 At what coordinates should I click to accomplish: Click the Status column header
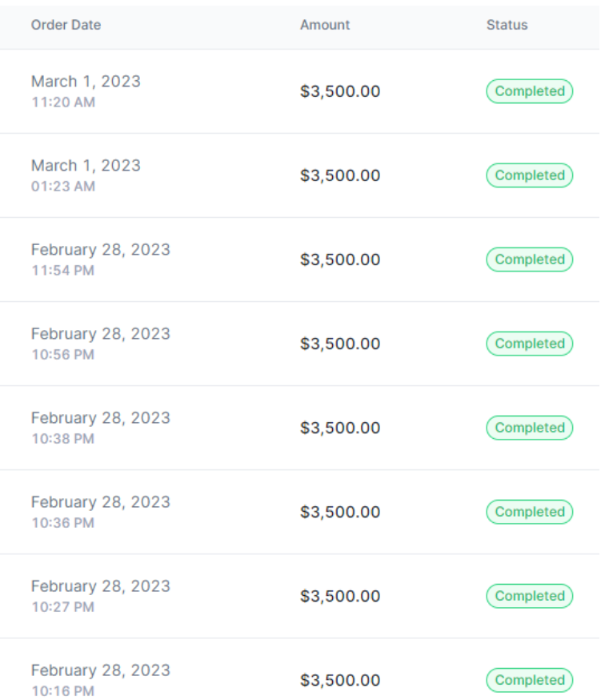(507, 25)
